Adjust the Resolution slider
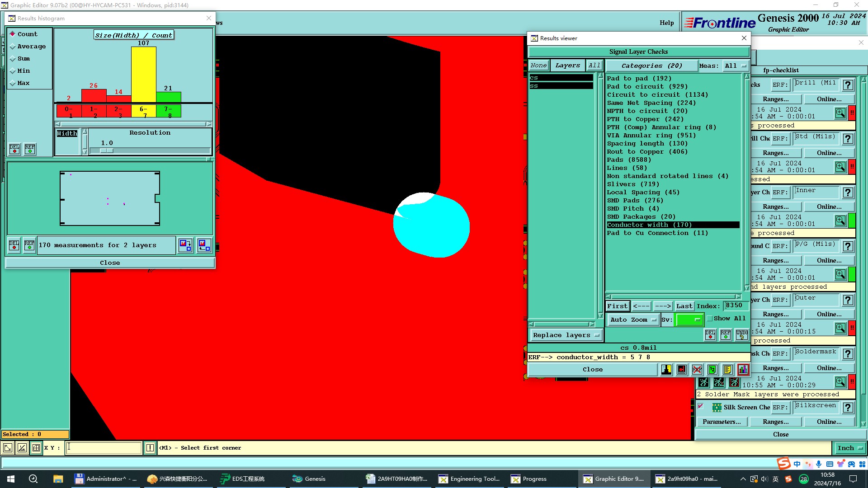This screenshot has height=488, width=868. click(107, 151)
